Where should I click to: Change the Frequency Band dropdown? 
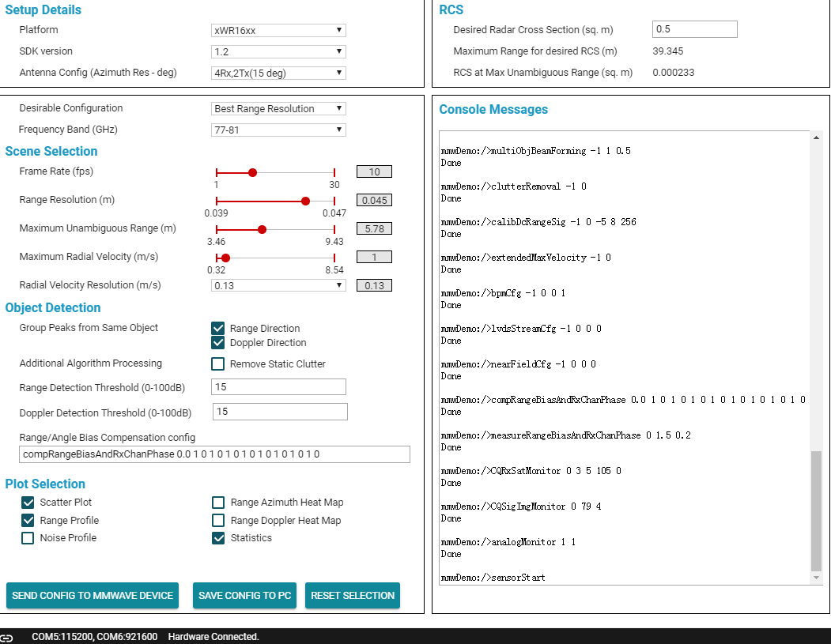(x=278, y=130)
